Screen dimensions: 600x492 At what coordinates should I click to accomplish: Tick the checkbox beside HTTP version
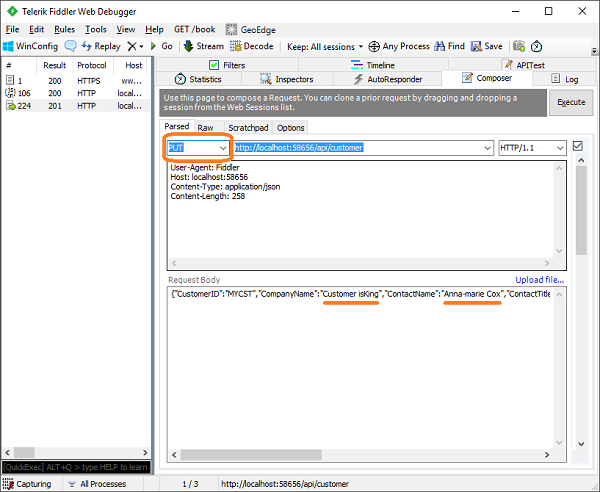[578, 146]
